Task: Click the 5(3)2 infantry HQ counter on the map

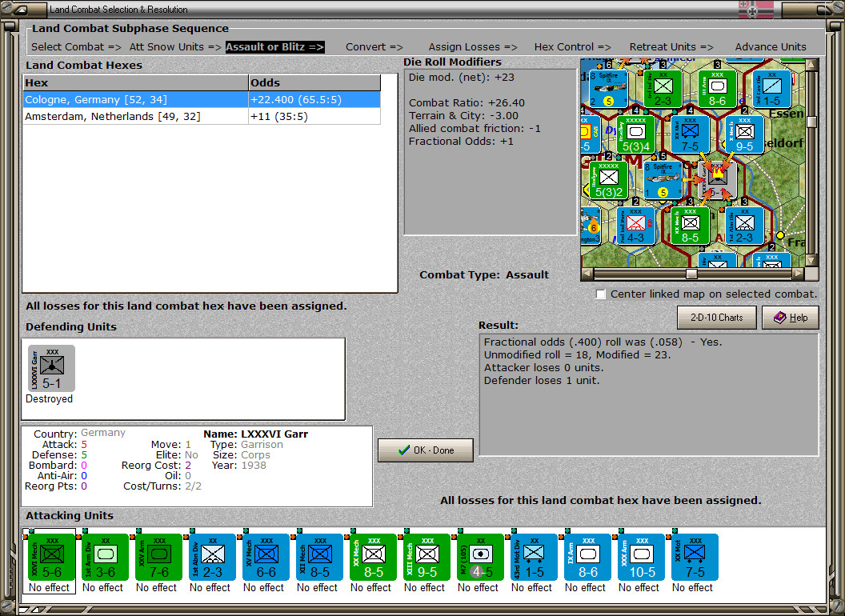Action: (x=608, y=179)
